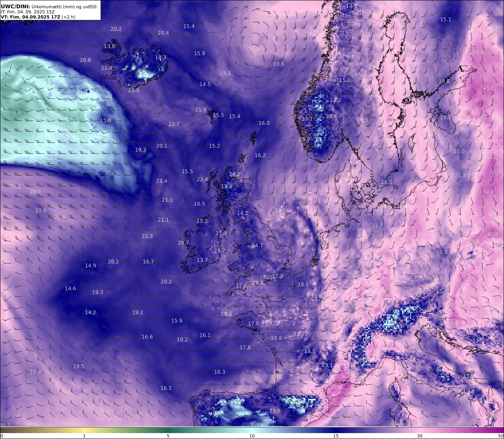
Task: Click the 10.7 value in southern Norway
Action: [321, 139]
